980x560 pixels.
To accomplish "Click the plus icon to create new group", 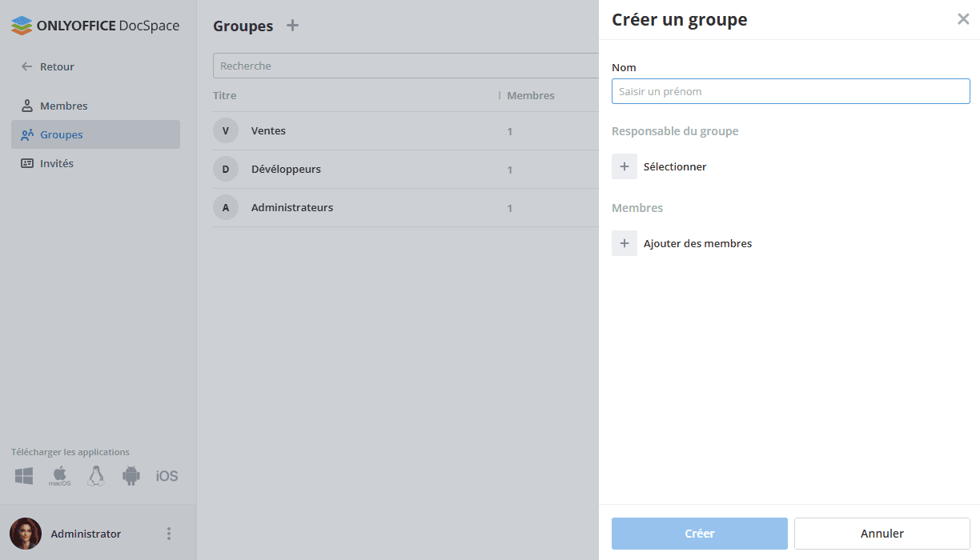I will tap(292, 25).
